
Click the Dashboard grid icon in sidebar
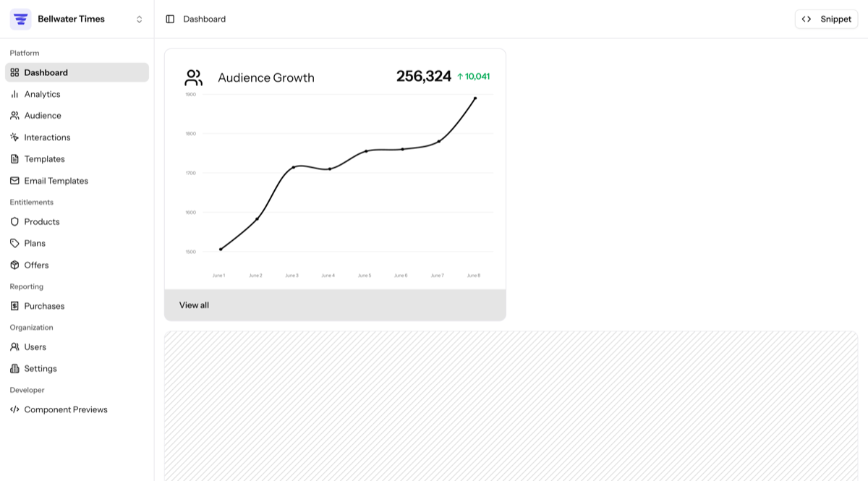click(x=14, y=72)
